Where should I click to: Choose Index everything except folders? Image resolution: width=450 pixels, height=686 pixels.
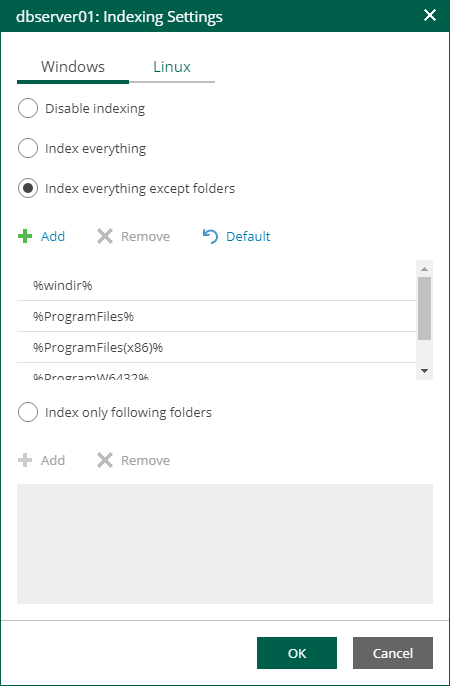(28, 189)
